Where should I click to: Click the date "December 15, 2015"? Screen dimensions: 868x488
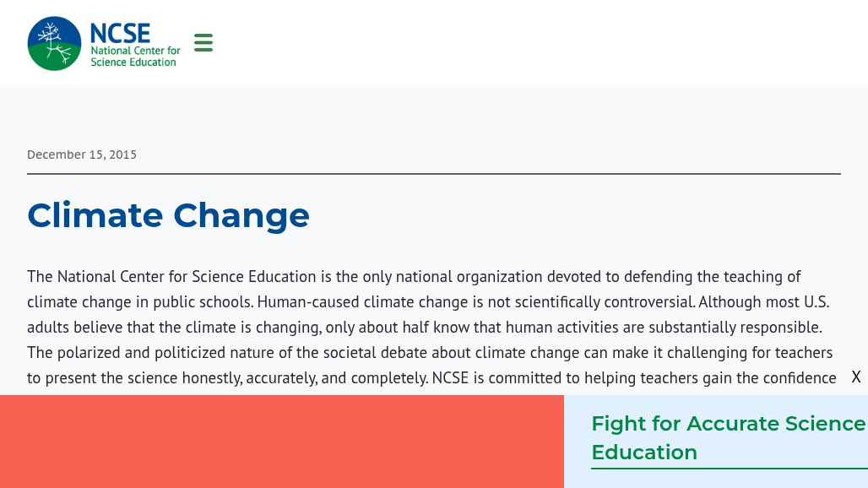coord(82,155)
